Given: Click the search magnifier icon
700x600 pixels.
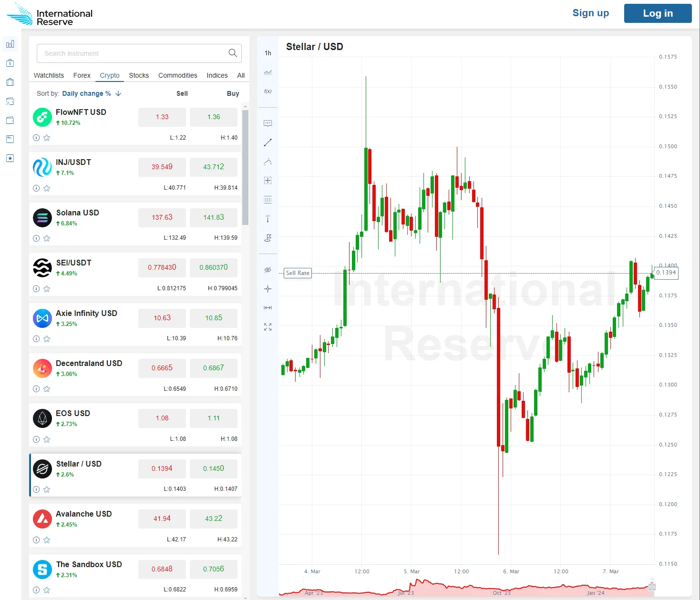Looking at the screenshot, I should click(x=233, y=53).
